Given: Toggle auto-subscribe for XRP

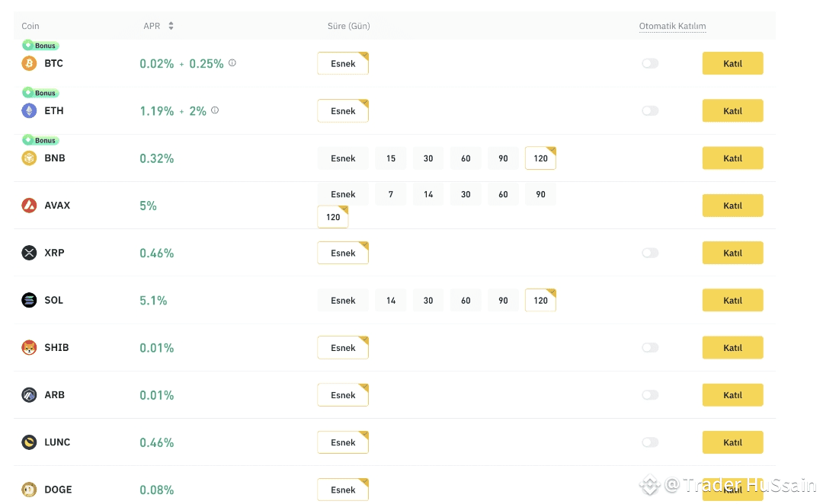Looking at the screenshot, I should coord(650,253).
